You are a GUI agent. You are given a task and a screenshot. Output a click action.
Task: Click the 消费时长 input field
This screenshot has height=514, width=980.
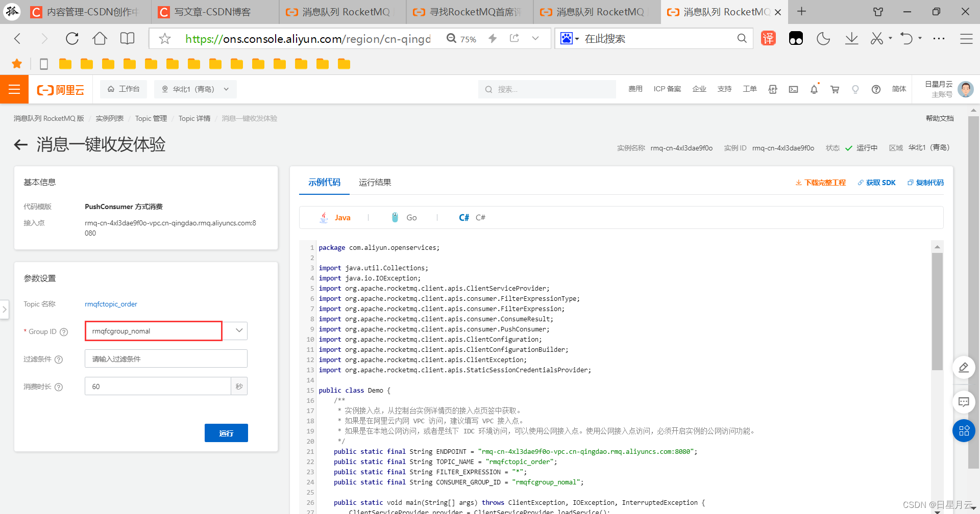pos(158,386)
